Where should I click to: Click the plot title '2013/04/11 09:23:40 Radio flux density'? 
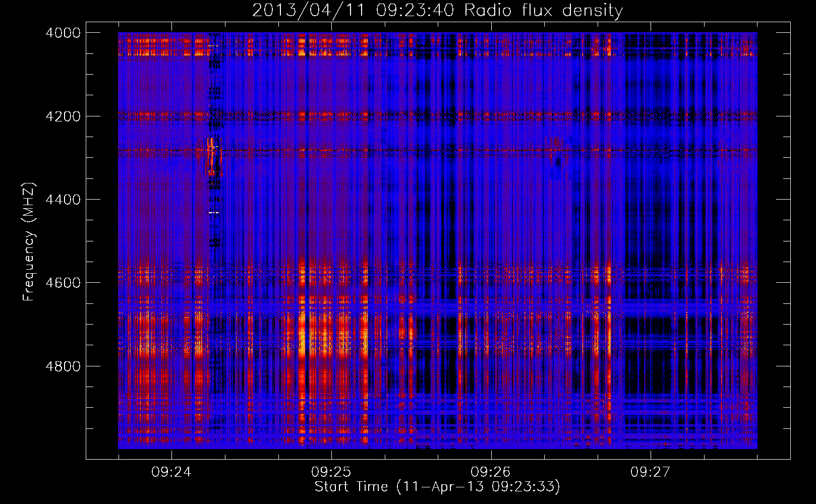[437, 11]
